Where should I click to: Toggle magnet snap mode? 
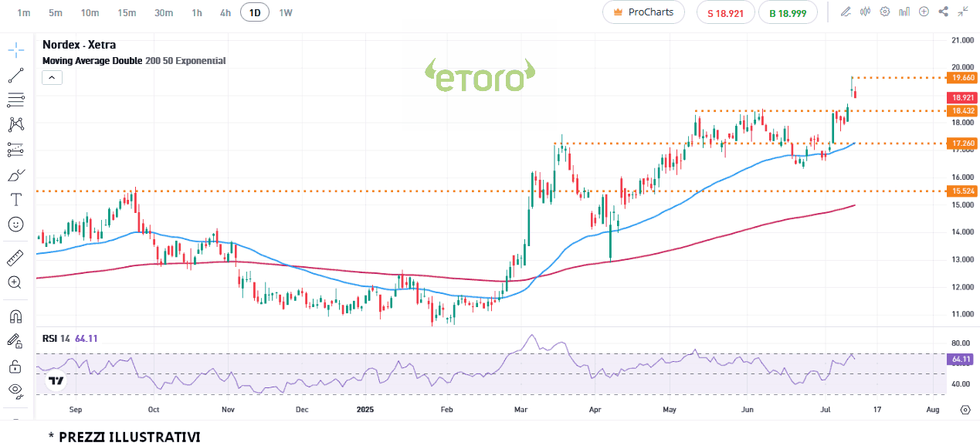click(15, 316)
